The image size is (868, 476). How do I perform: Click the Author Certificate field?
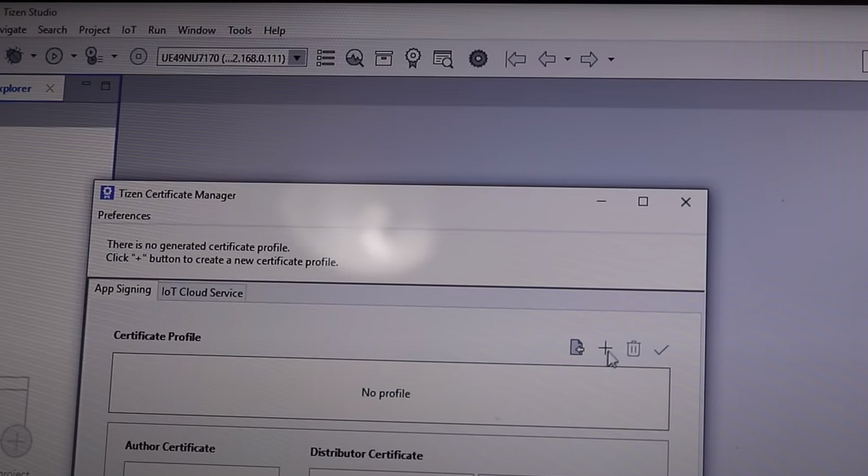tap(202, 471)
